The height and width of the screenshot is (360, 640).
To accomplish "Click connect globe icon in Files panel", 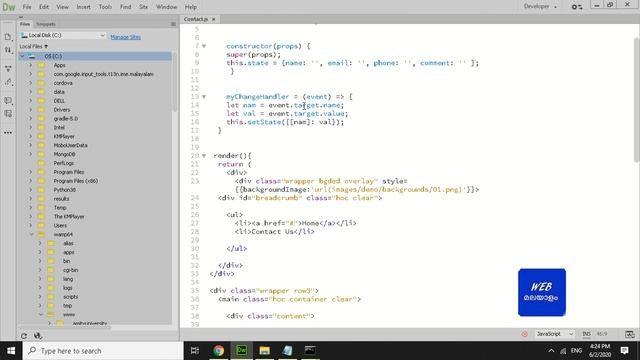I will [38, 336].
